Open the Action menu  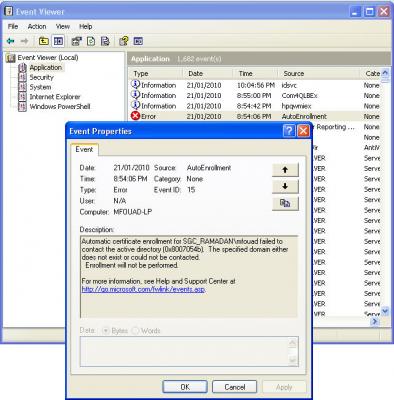37,26
